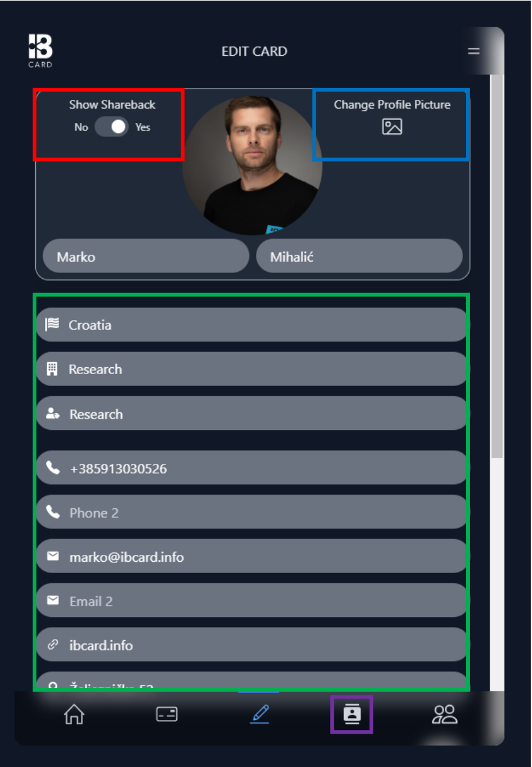
Task: Click the marko@ibcard.info email field
Action: click(252, 556)
